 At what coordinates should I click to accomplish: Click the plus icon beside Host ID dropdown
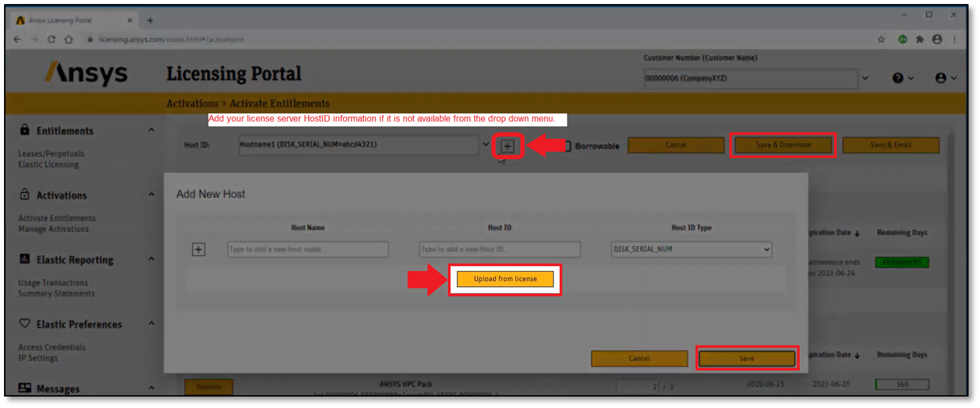[508, 146]
